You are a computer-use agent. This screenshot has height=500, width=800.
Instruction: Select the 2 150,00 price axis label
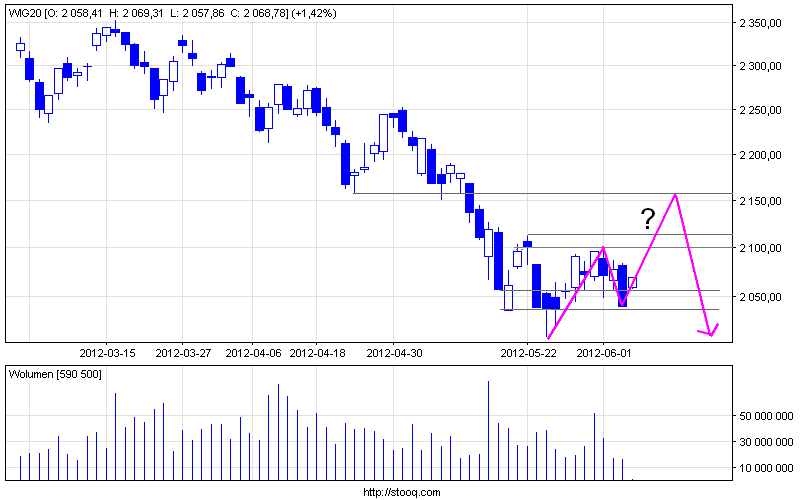pos(761,201)
